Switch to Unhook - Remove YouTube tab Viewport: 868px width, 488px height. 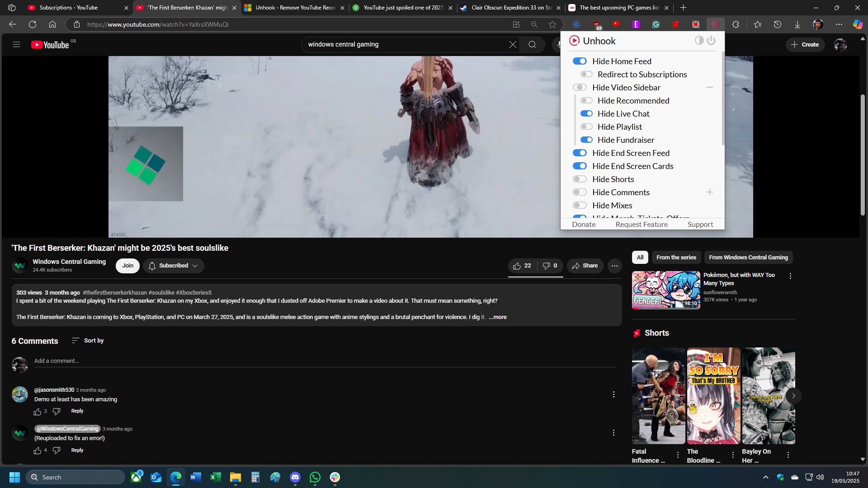[x=294, y=8]
